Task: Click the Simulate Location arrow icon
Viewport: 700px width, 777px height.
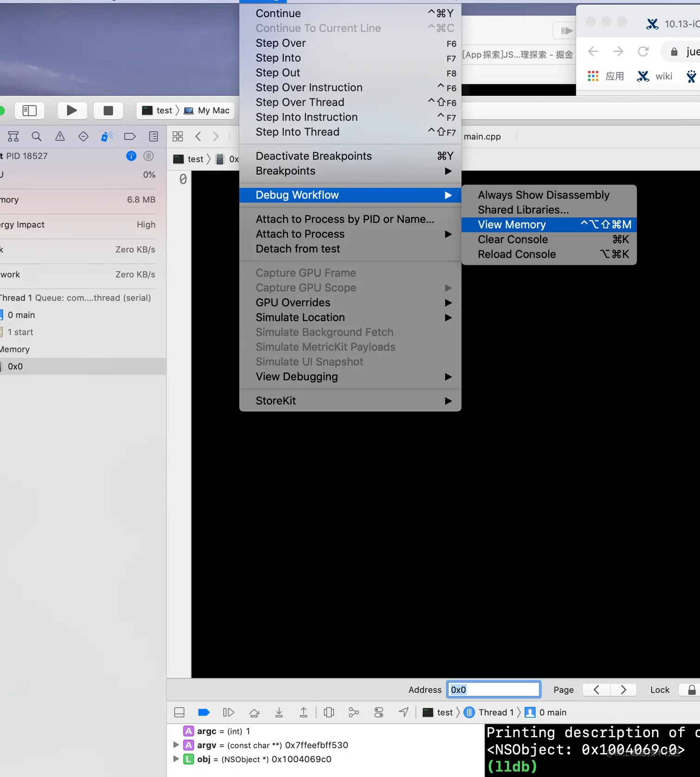Action: pos(404,712)
